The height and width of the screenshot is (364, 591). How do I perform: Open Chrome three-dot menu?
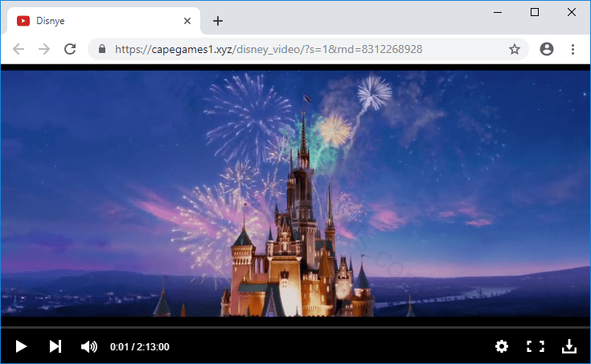coord(573,49)
